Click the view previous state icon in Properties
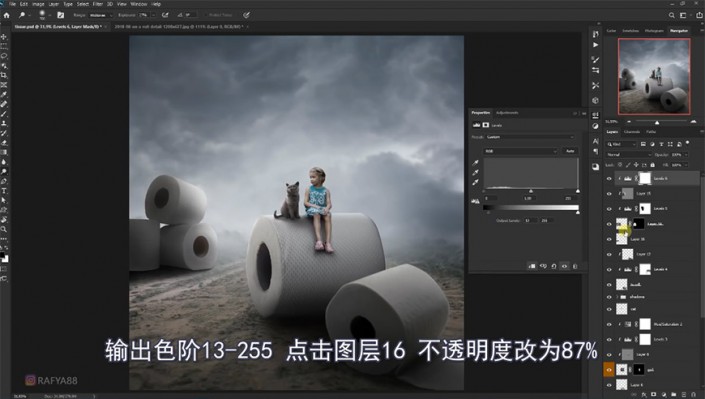 pyautogui.click(x=543, y=266)
